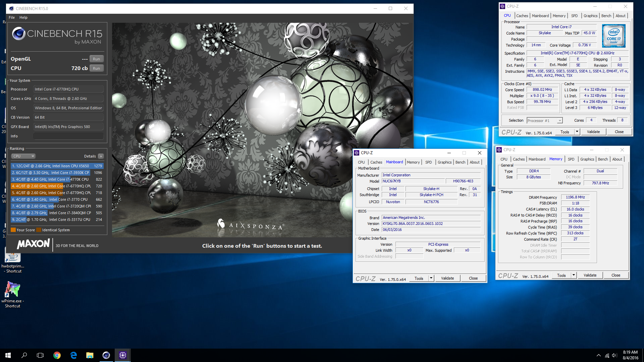
Task: Expand Tools dropdown arrow in top CPU-Z window
Action: (x=577, y=132)
